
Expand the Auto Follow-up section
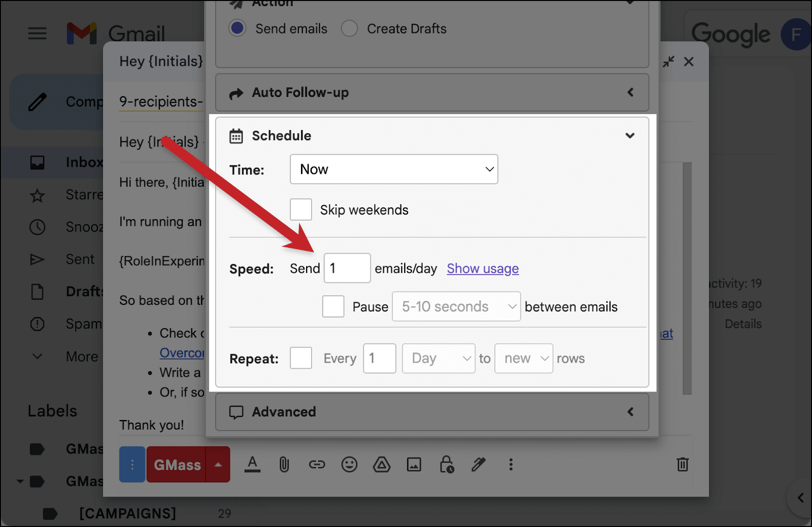pyautogui.click(x=432, y=92)
